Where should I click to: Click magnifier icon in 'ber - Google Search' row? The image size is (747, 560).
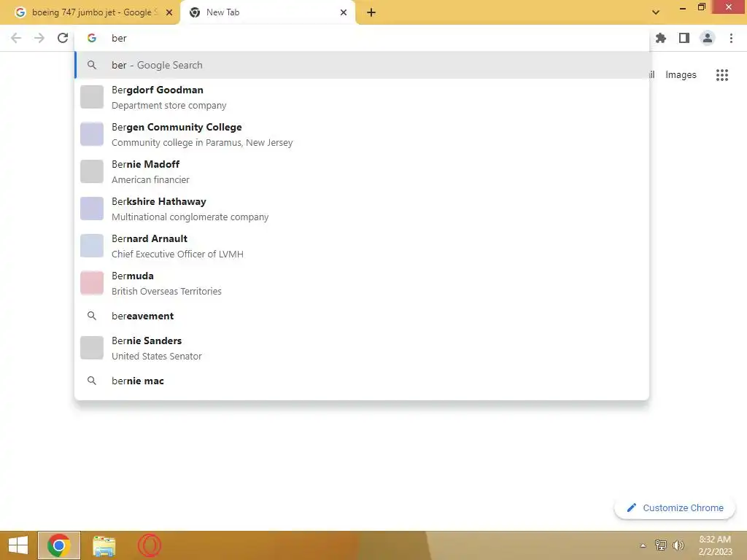(x=92, y=65)
